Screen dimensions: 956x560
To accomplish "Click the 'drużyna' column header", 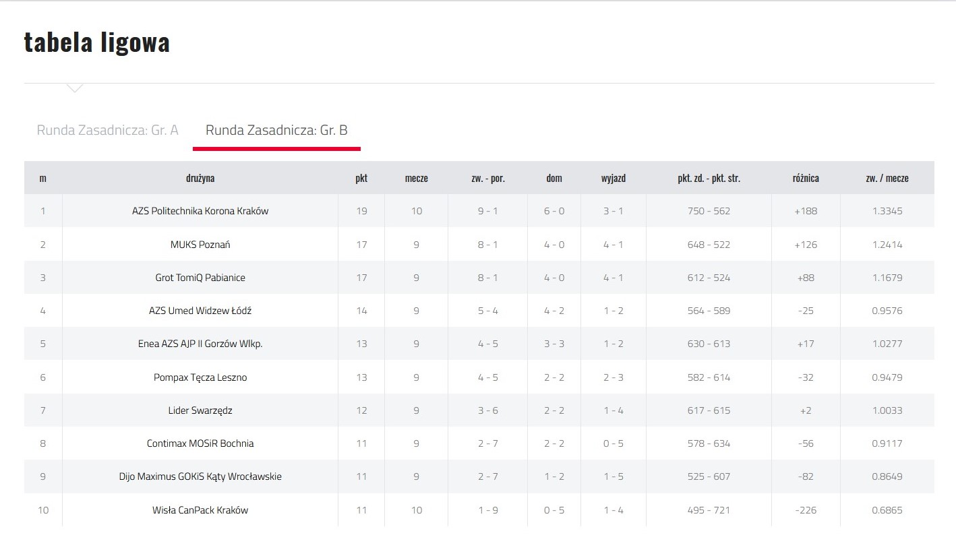I will coord(200,178).
